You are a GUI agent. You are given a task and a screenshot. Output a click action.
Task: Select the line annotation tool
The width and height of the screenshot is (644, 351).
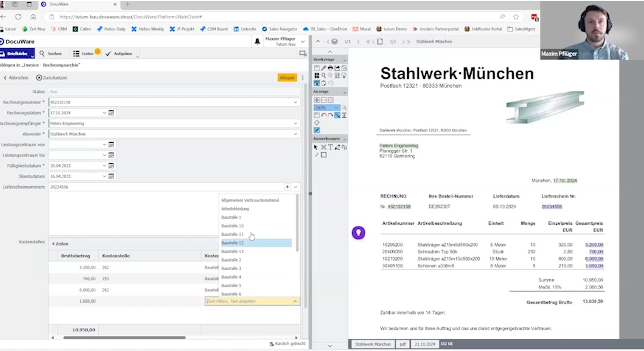pos(317,155)
